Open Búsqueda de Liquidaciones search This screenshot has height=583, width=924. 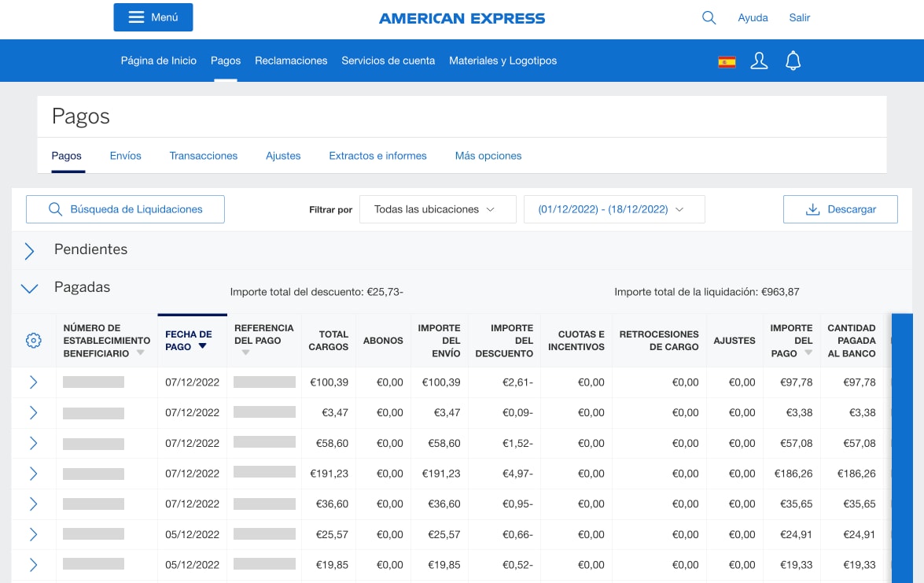click(x=125, y=209)
